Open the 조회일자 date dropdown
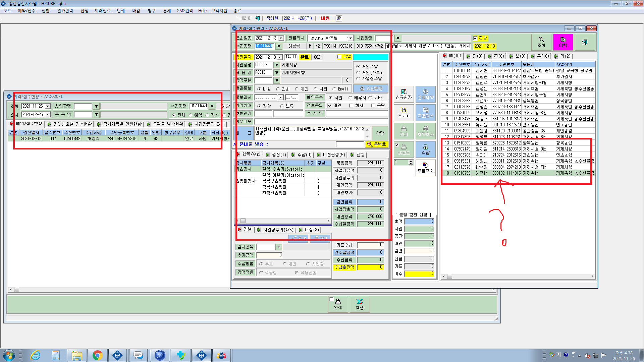Image resolution: width=644 pixels, height=362 pixels. pos(281,38)
